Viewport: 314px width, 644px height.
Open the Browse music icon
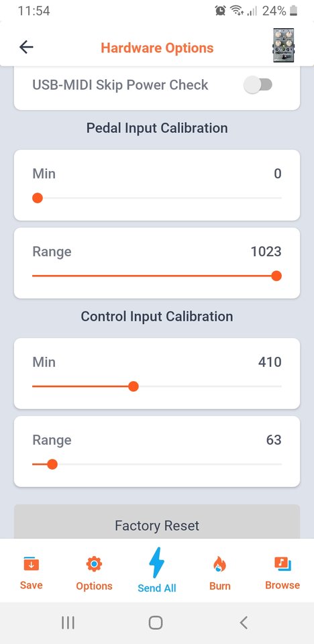282,563
